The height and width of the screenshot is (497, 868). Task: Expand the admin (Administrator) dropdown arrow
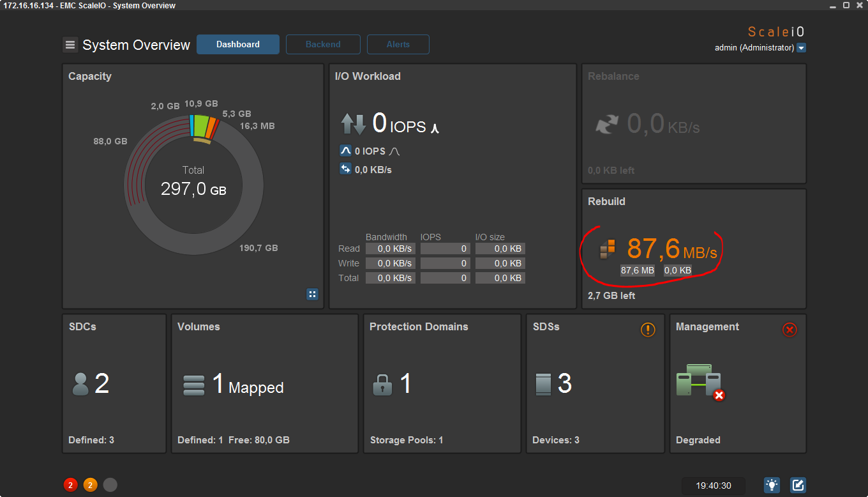coord(802,48)
